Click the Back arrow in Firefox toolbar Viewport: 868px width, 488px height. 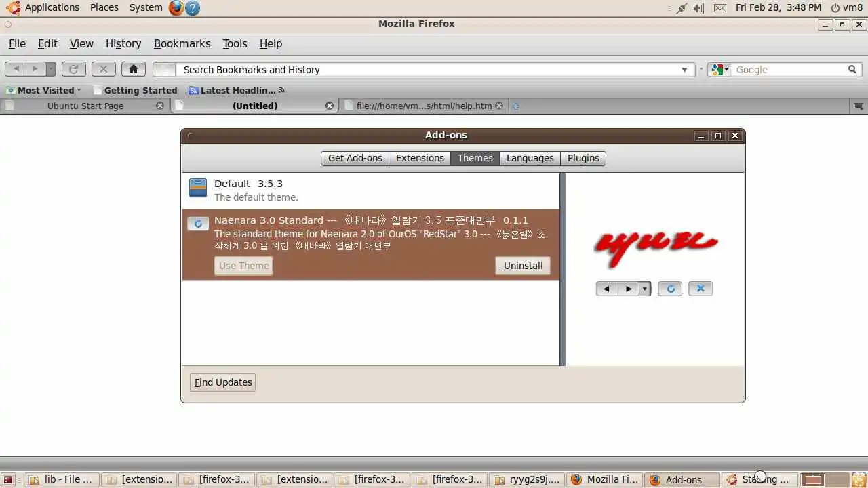pyautogui.click(x=16, y=69)
